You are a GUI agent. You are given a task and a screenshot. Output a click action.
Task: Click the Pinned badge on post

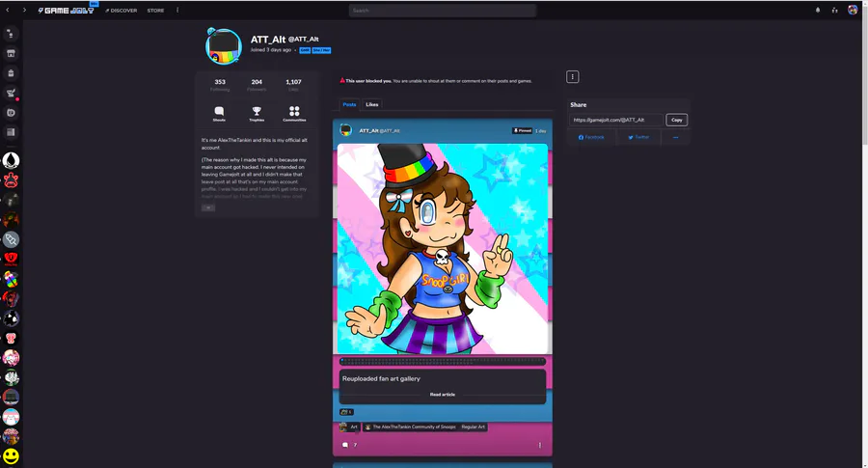(x=522, y=130)
